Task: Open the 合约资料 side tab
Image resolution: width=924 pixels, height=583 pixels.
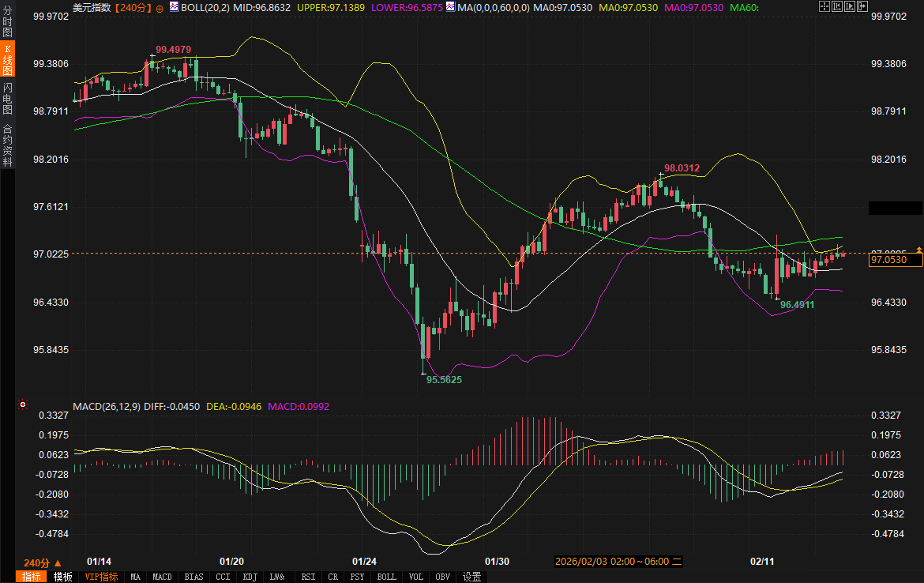Action: [x=7, y=145]
